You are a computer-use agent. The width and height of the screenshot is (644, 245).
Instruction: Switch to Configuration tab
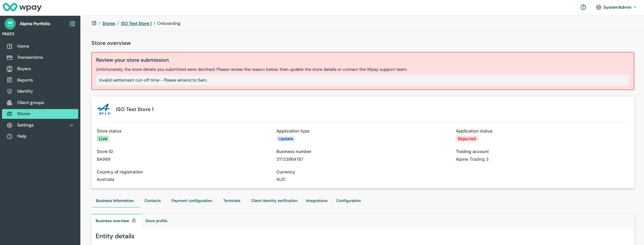pos(348,201)
